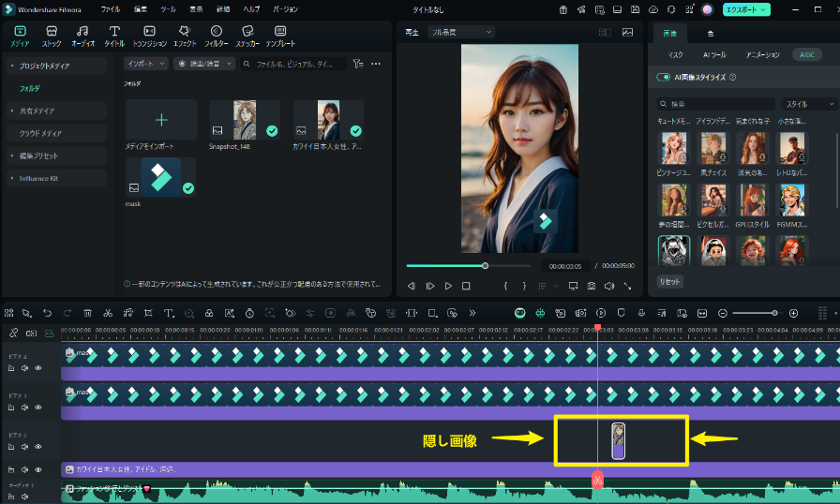Click the undo arrow in timeline toolbar
The height and width of the screenshot is (504, 840).
47,313
